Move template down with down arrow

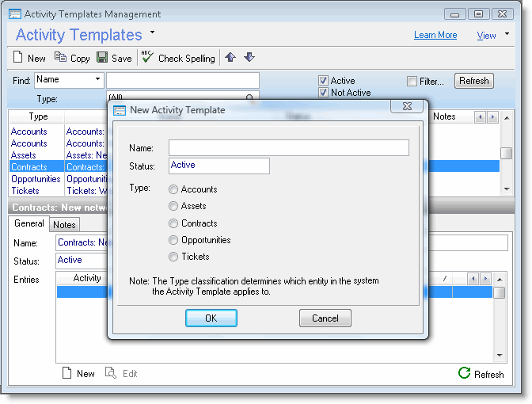(249, 57)
